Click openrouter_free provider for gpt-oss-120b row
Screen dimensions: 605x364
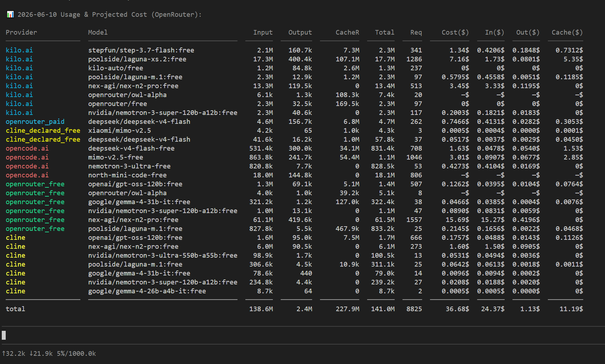35,184
